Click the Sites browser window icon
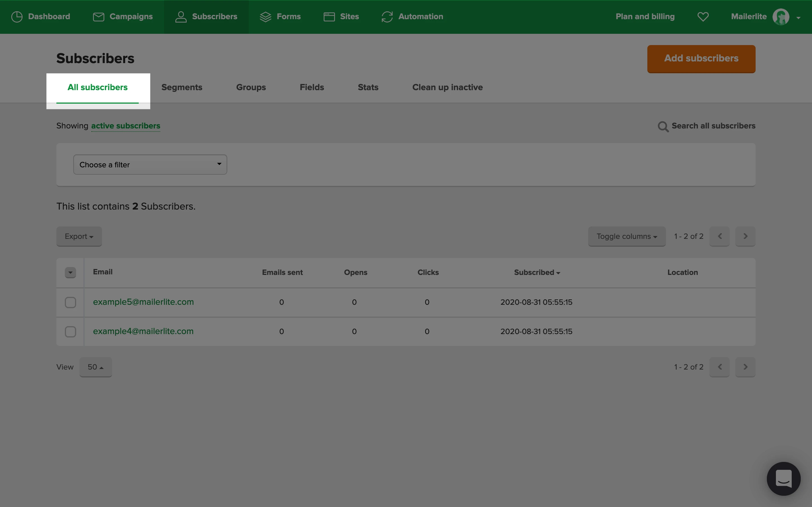812x507 pixels. pyautogui.click(x=329, y=17)
